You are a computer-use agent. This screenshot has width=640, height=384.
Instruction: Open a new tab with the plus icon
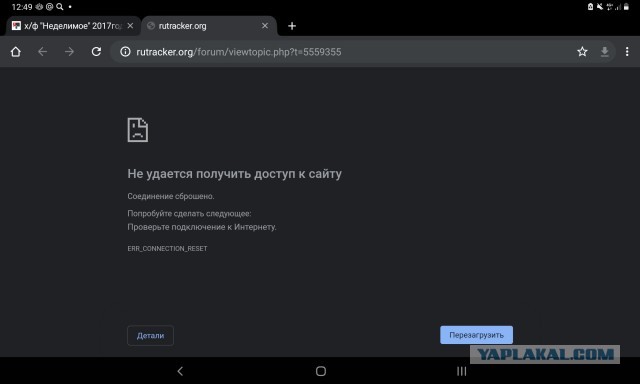[292, 26]
